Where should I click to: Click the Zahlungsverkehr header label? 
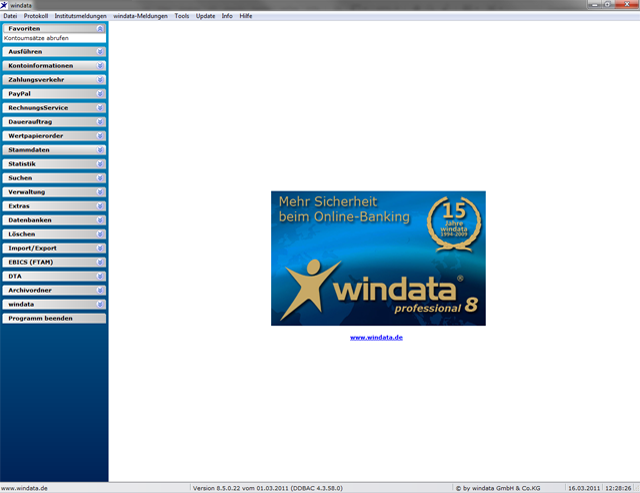point(36,80)
